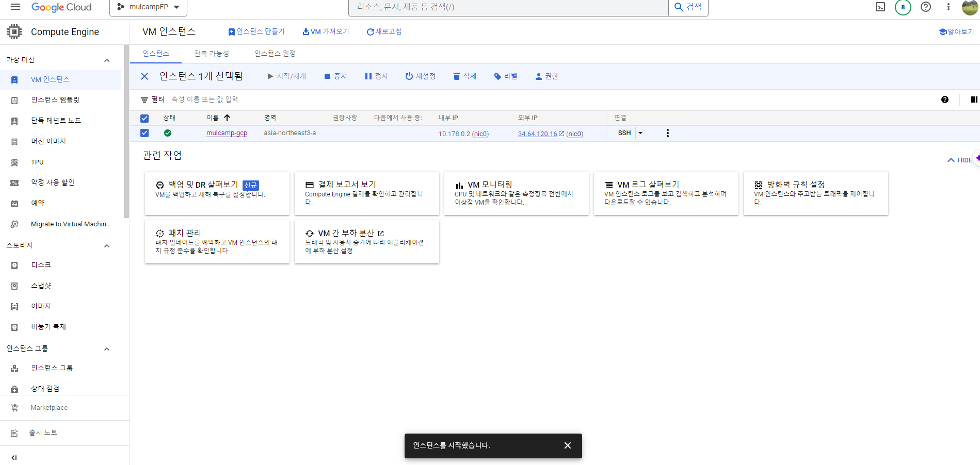Click the 중지 stop action

click(x=335, y=76)
